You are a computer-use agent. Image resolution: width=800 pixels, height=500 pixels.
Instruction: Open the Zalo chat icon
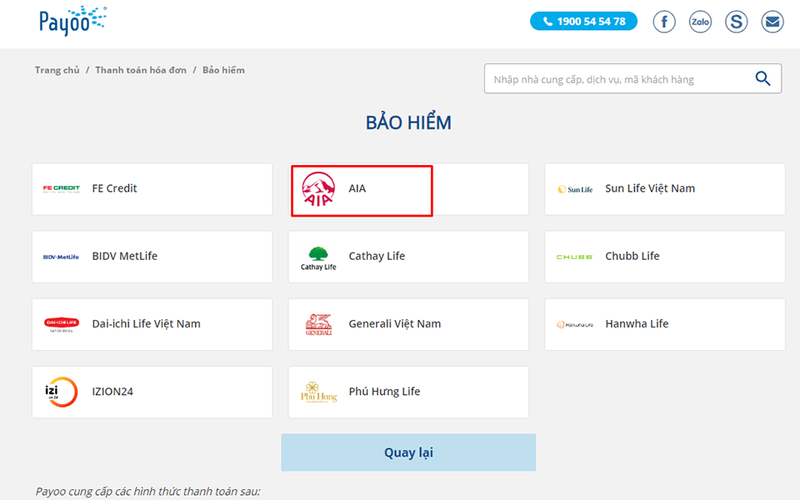coord(700,22)
